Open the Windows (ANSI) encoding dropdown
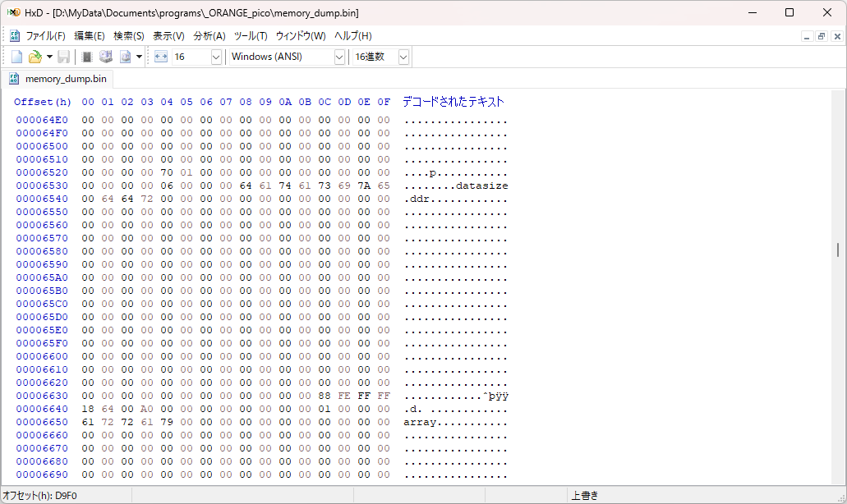 pyautogui.click(x=340, y=56)
